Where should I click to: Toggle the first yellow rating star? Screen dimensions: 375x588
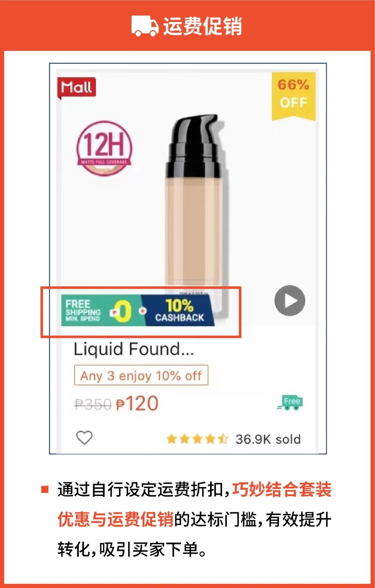[x=172, y=438]
